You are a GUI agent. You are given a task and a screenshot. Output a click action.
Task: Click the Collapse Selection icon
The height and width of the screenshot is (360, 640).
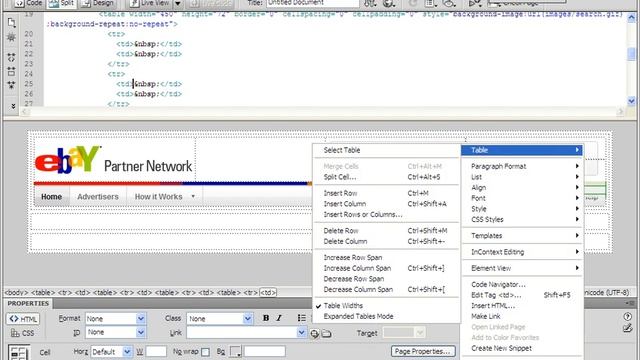11,71
